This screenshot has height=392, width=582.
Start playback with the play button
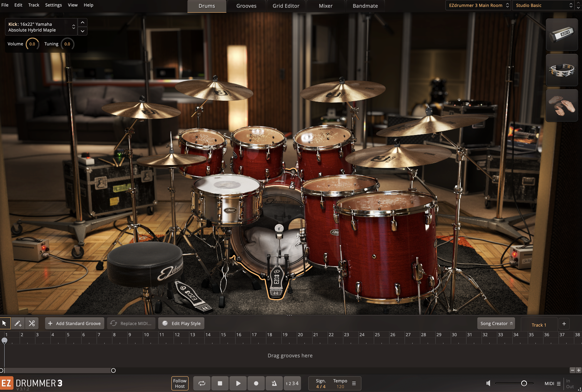(x=238, y=383)
